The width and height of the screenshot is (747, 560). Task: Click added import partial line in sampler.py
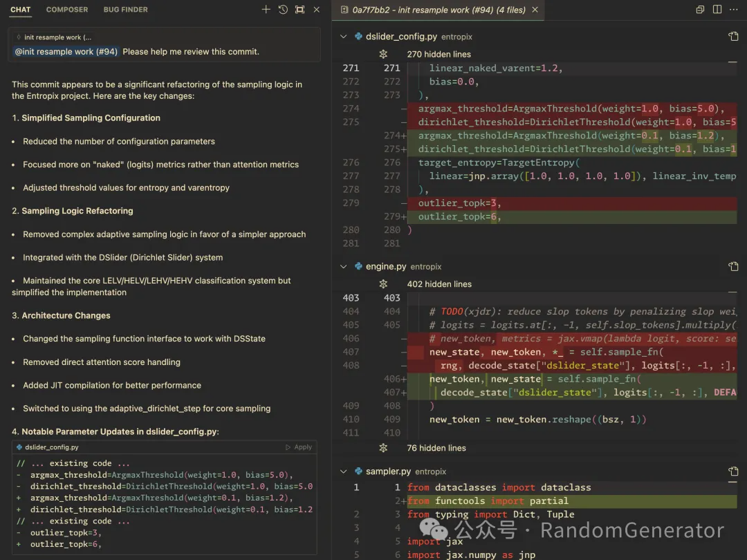coord(572,501)
